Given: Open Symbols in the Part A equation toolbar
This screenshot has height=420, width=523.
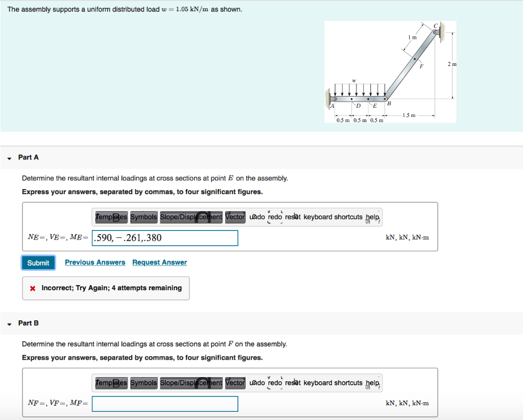Looking at the screenshot, I should click(144, 217).
